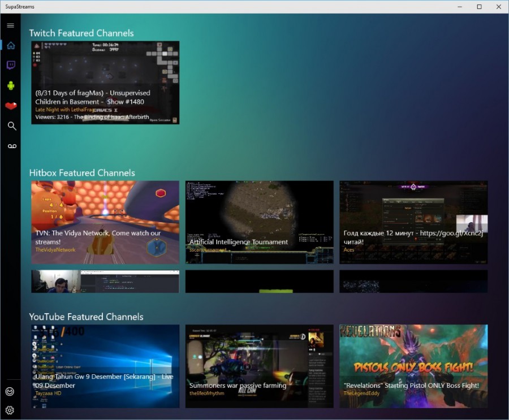Open the Hitbox section from sidebar
The image size is (509, 420).
[10, 85]
